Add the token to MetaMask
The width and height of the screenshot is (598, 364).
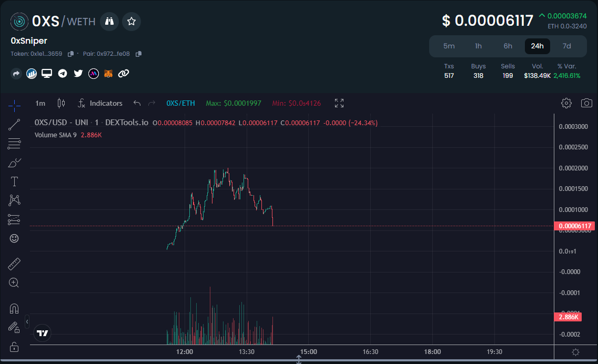(108, 74)
